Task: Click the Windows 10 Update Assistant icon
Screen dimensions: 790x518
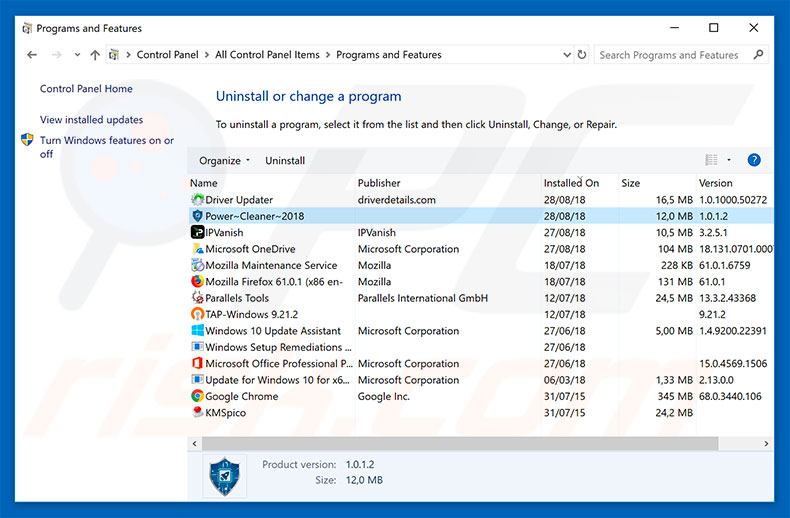Action: pyautogui.click(x=198, y=331)
